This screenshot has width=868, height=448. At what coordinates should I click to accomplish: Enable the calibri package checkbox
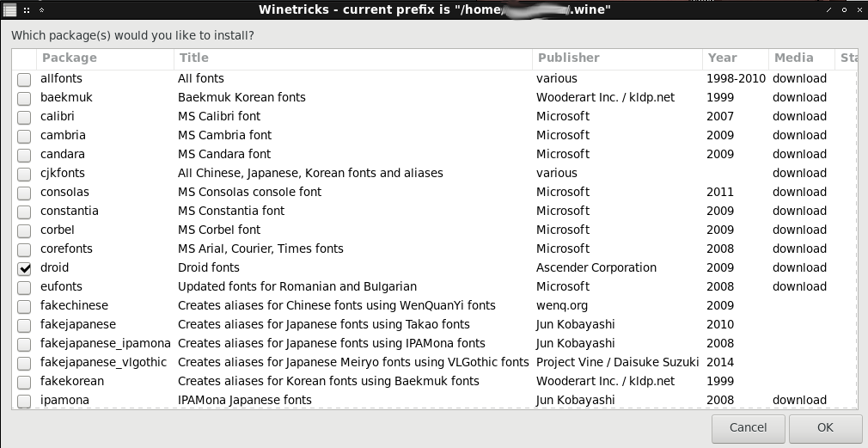click(24, 117)
